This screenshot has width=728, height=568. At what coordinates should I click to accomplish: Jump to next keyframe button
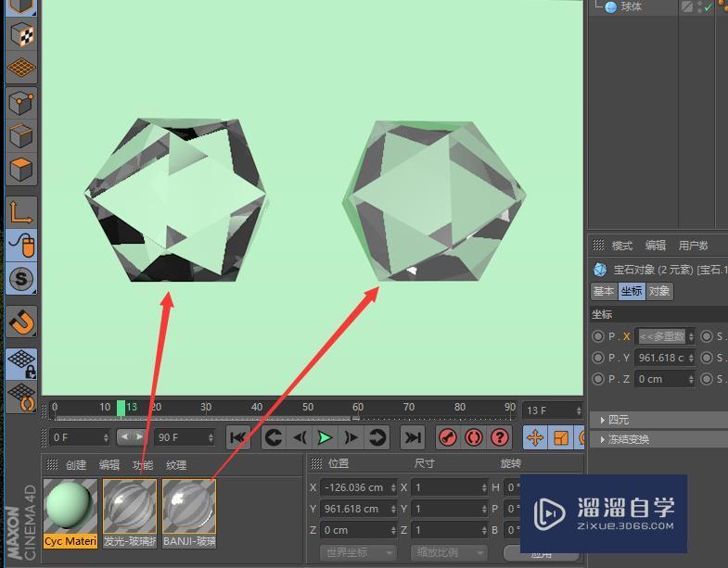[x=377, y=437]
